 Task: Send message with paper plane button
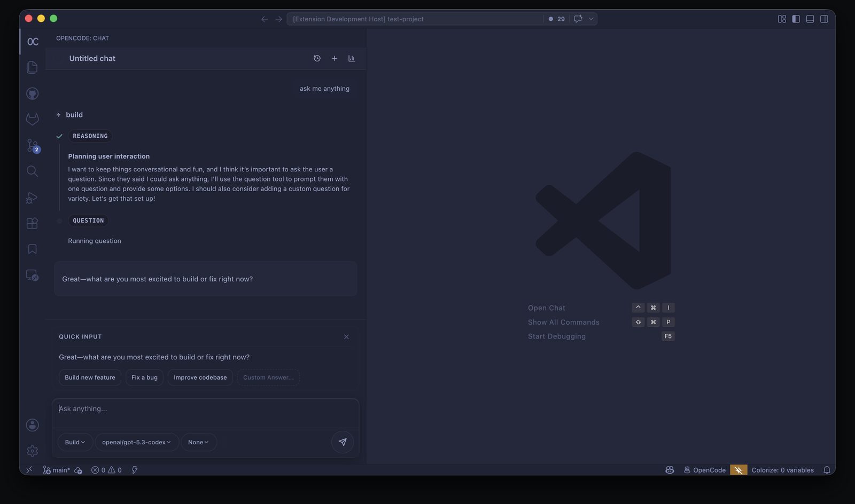[x=343, y=442]
